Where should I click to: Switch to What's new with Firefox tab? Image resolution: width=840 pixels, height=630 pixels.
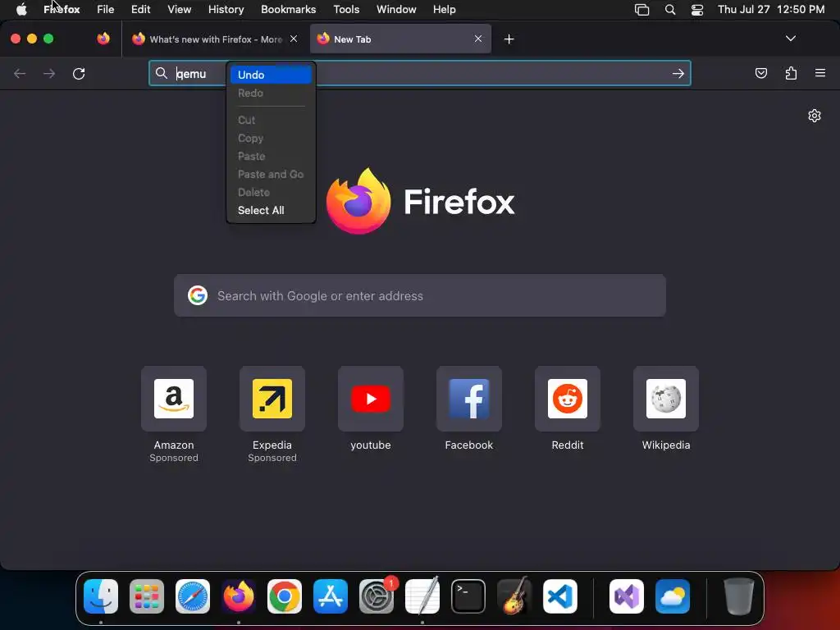click(x=214, y=39)
